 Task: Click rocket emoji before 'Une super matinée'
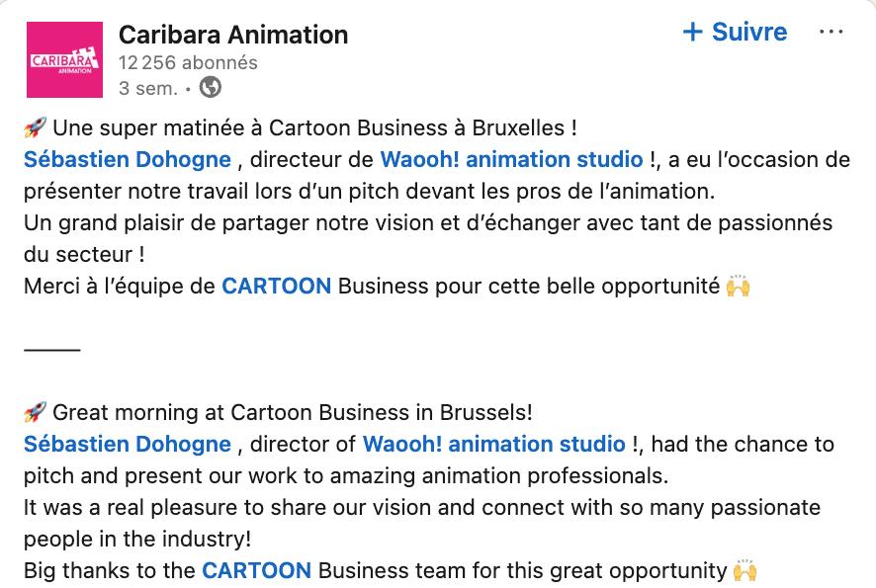[x=35, y=127]
